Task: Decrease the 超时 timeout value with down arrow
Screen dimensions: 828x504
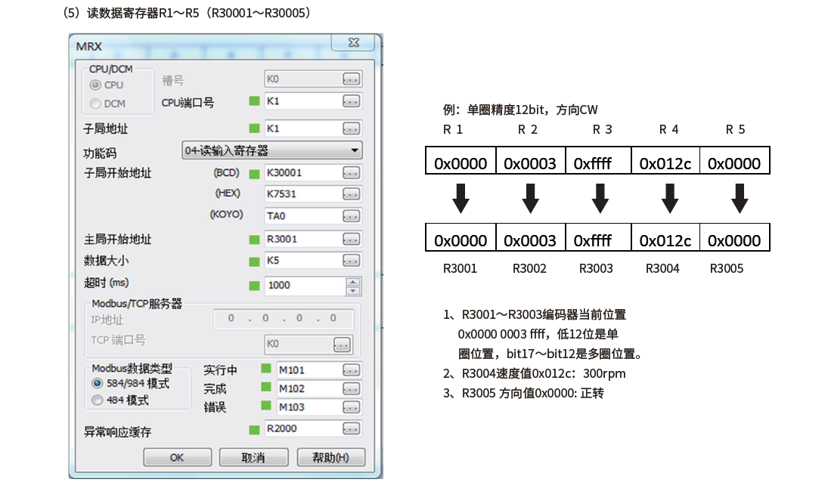Action: (352, 290)
